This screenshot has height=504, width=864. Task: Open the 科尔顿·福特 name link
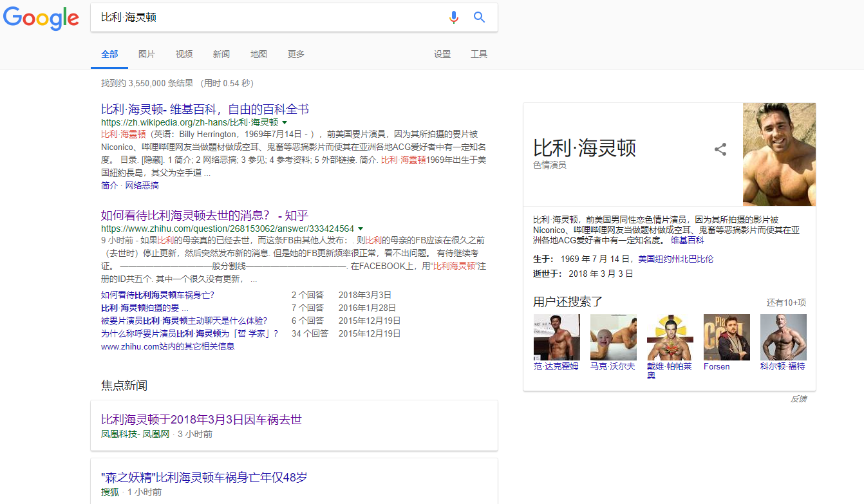click(x=783, y=366)
